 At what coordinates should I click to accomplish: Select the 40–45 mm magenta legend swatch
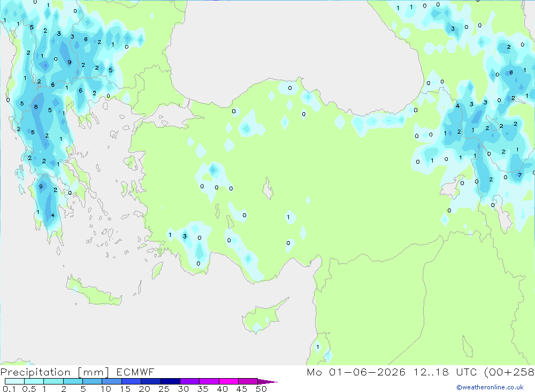point(228,381)
